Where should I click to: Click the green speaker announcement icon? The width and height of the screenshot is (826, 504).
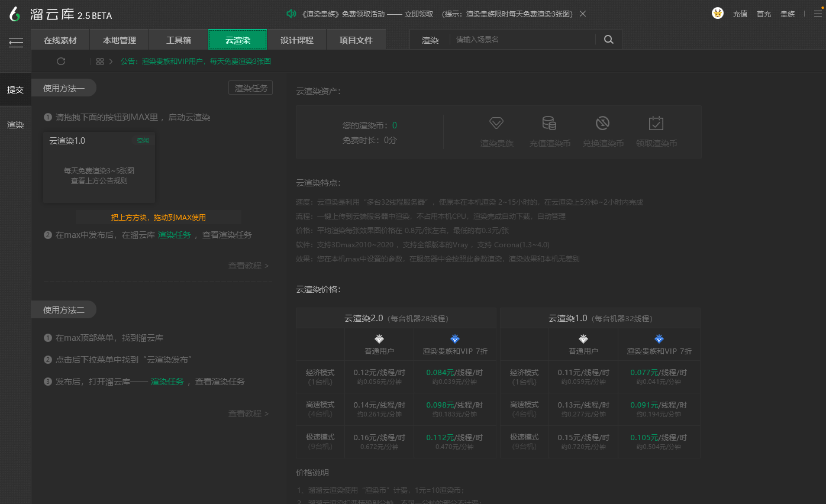point(291,14)
